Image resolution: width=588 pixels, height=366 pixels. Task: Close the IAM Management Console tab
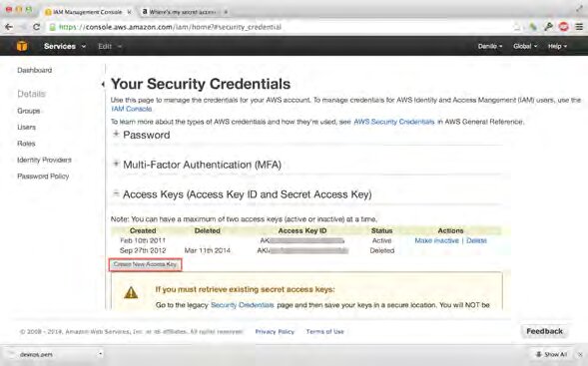coord(129,12)
